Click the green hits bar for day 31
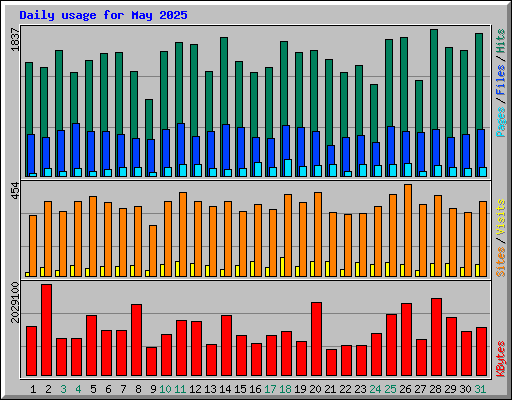 tap(479, 81)
